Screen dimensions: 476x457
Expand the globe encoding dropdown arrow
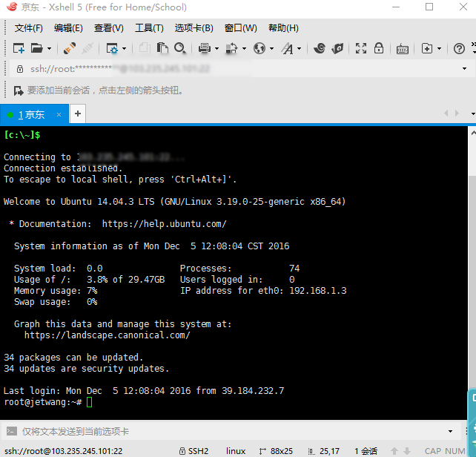(x=271, y=49)
